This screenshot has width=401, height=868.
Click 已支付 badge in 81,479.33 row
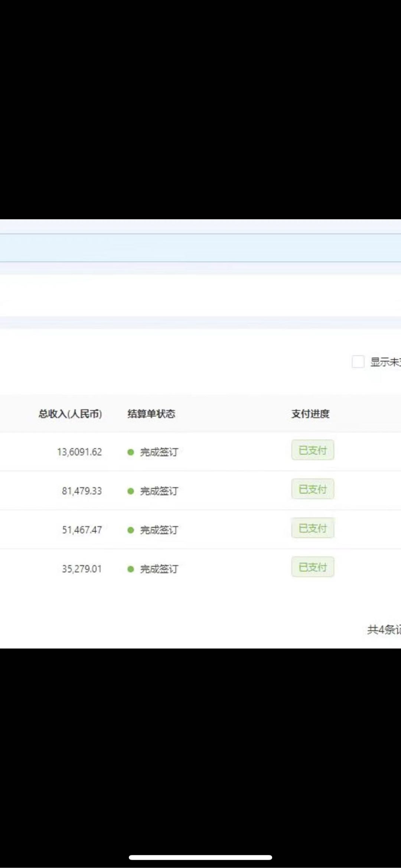click(x=313, y=489)
